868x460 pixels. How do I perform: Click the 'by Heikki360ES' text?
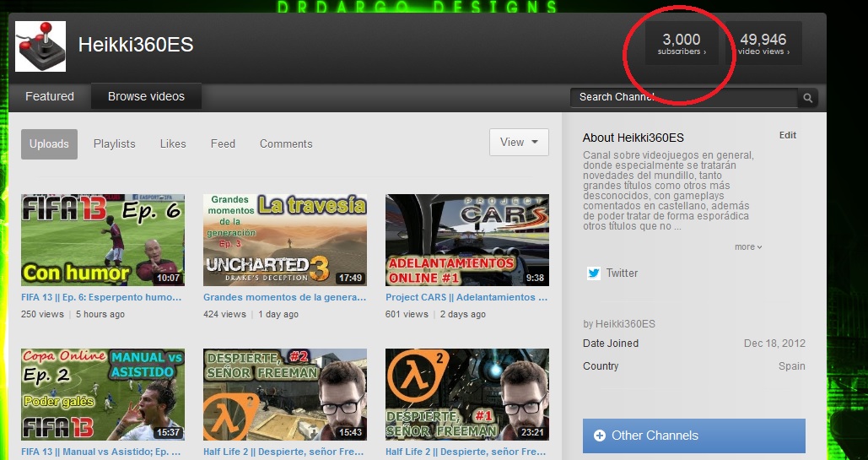[x=619, y=324]
